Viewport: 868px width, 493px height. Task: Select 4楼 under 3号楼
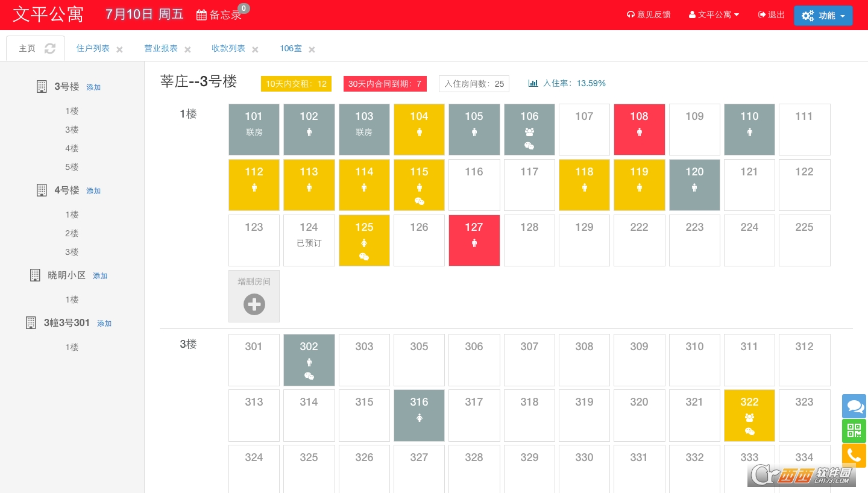click(72, 148)
